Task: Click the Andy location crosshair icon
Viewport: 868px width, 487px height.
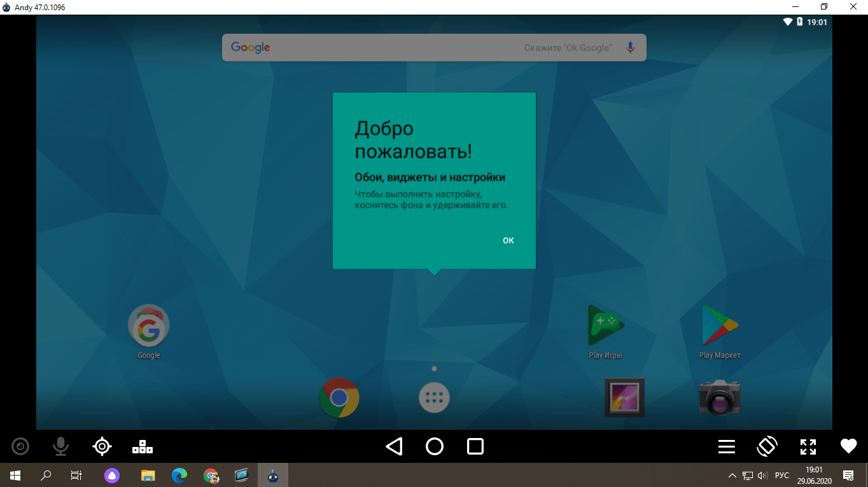Action: click(102, 446)
